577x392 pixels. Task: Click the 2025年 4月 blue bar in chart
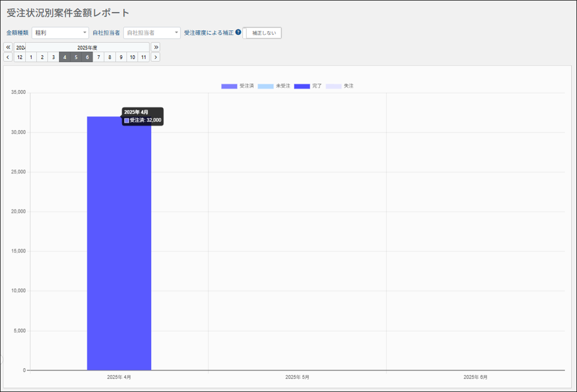(x=119, y=243)
